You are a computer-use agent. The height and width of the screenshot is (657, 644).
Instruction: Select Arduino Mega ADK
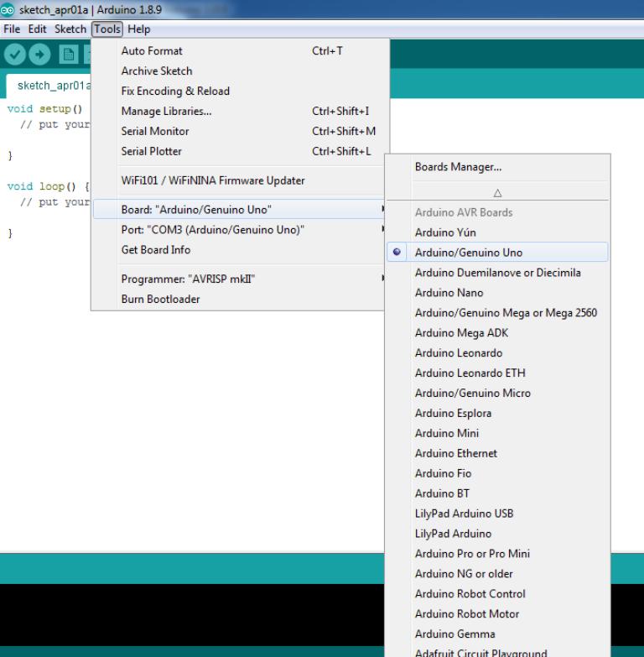click(x=497, y=332)
